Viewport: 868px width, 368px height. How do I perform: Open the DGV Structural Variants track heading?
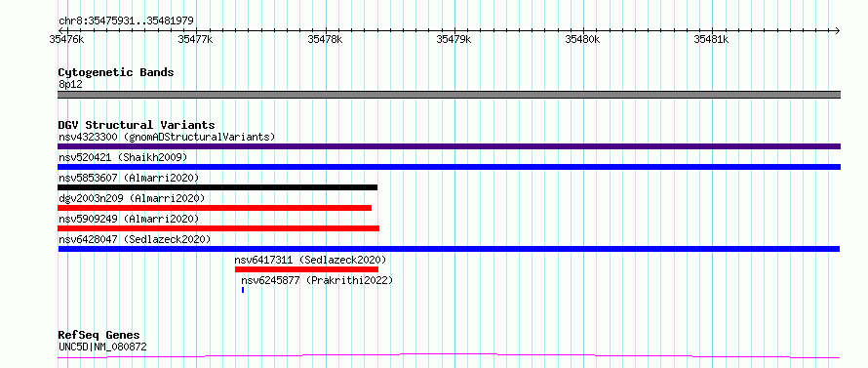[137, 125]
